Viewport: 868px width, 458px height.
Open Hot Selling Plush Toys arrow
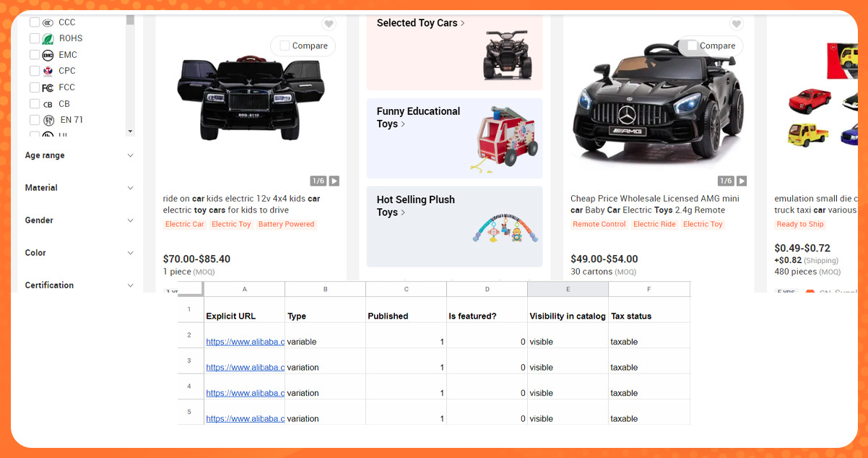pos(403,212)
